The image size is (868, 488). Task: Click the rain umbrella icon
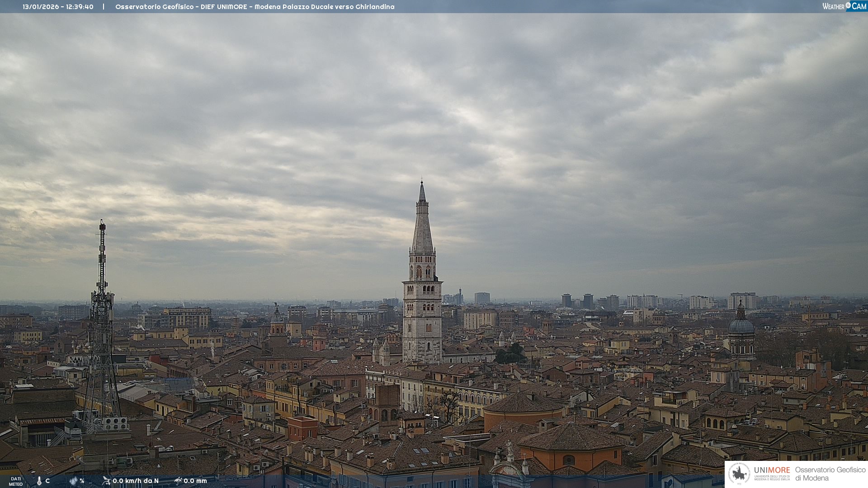pos(178,481)
